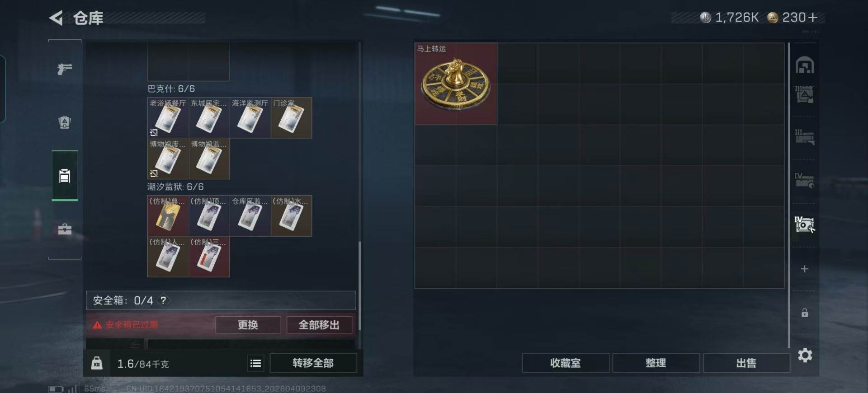Click the 更换 button
The width and height of the screenshot is (868, 393).
pyautogui.click(x=248, y=325)
